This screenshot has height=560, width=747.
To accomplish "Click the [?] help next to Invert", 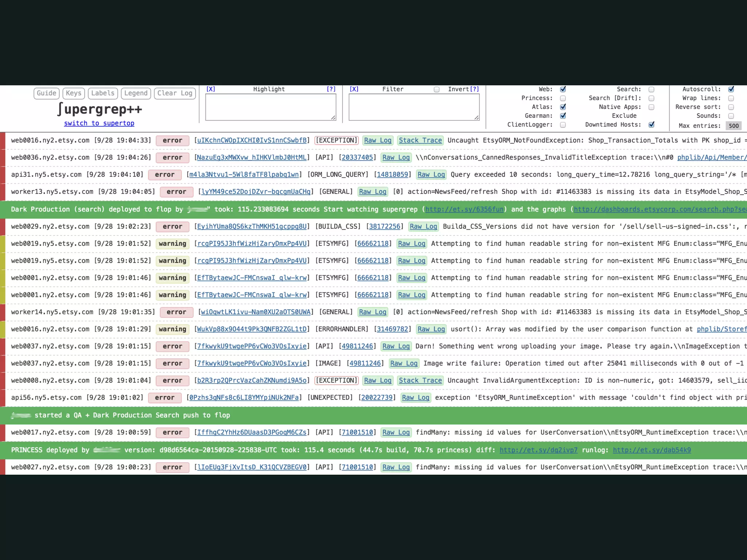I will pyautogui.click(x=475, y=89).
